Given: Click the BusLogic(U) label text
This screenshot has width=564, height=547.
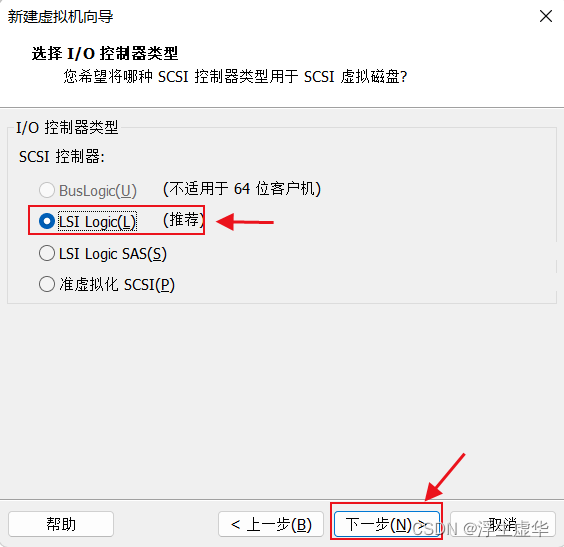Looking at the screenshot, I should tap(98, 191).
